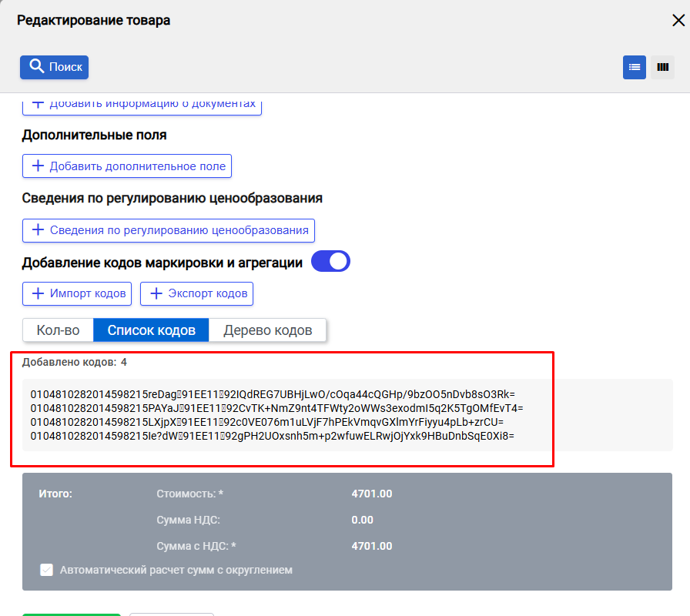Click Импорт кодов button

(x=77, y=293)
